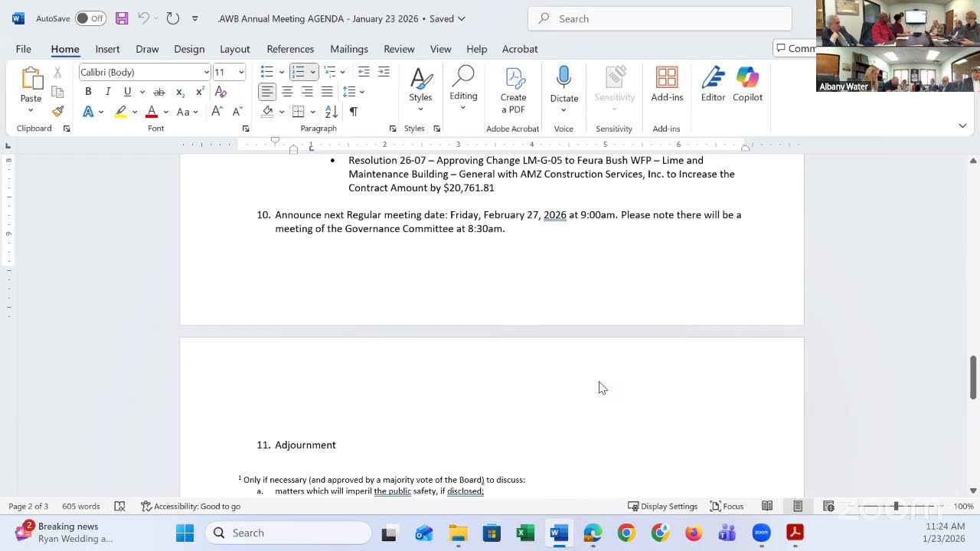Switch to the Design tab
The image size is (980, 551).
tap(189, 49)
